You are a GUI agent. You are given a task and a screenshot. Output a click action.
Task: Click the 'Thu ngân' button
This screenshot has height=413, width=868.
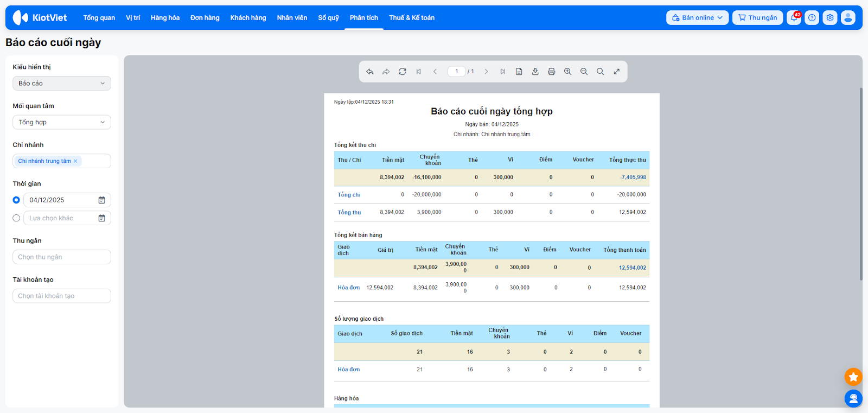(757, 18)
